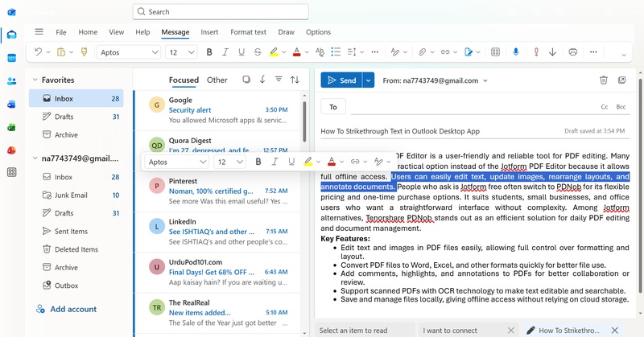Click the Print icon in ribbon
The height and width of the screenshot is (337, 644).
(x=572, y=52)
